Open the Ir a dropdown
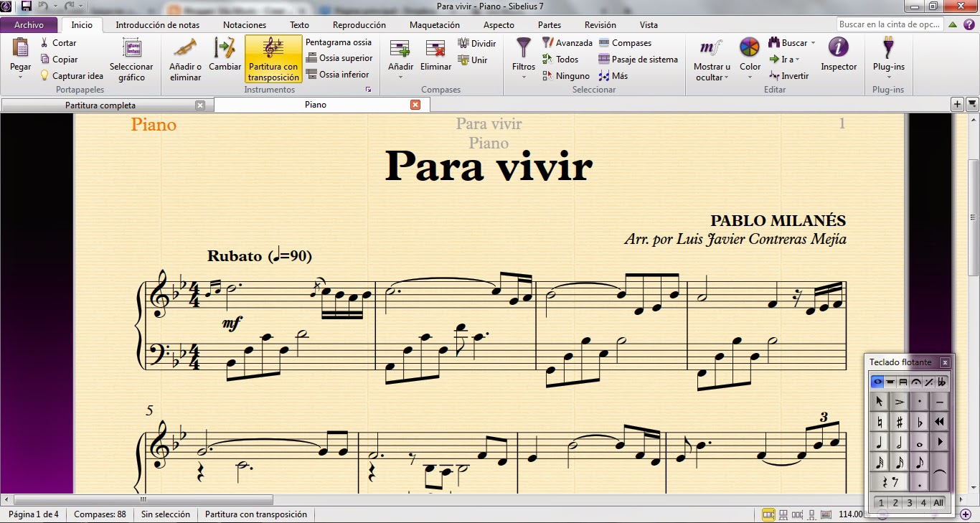Image resolution: width=980 pixels, height=523 pixels. coord(798,60)
